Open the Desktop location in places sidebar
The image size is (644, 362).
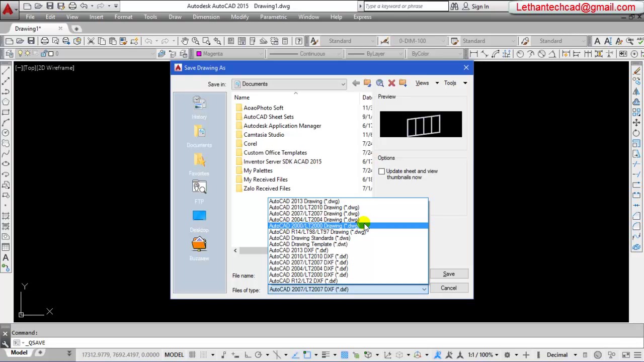point(199,221)
